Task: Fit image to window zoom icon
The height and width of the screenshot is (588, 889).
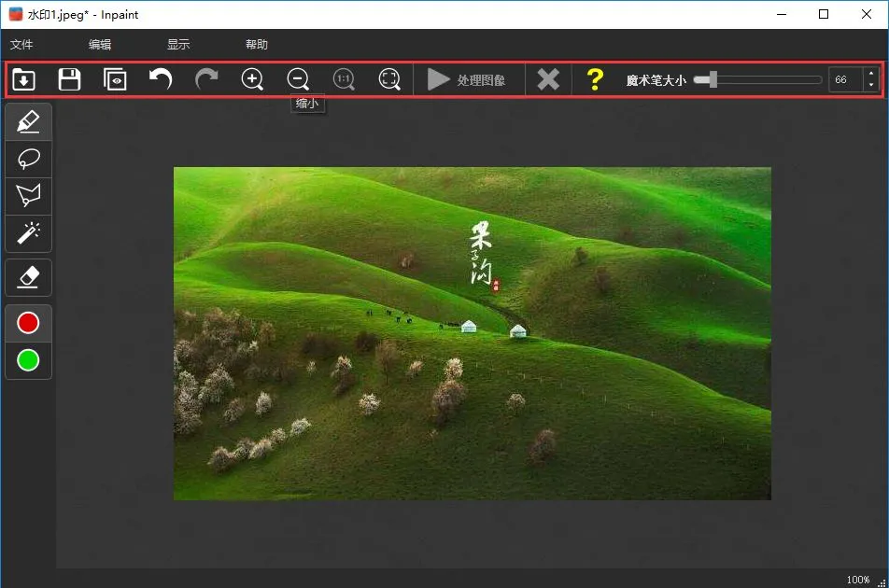Action: [x=389, y=79]
